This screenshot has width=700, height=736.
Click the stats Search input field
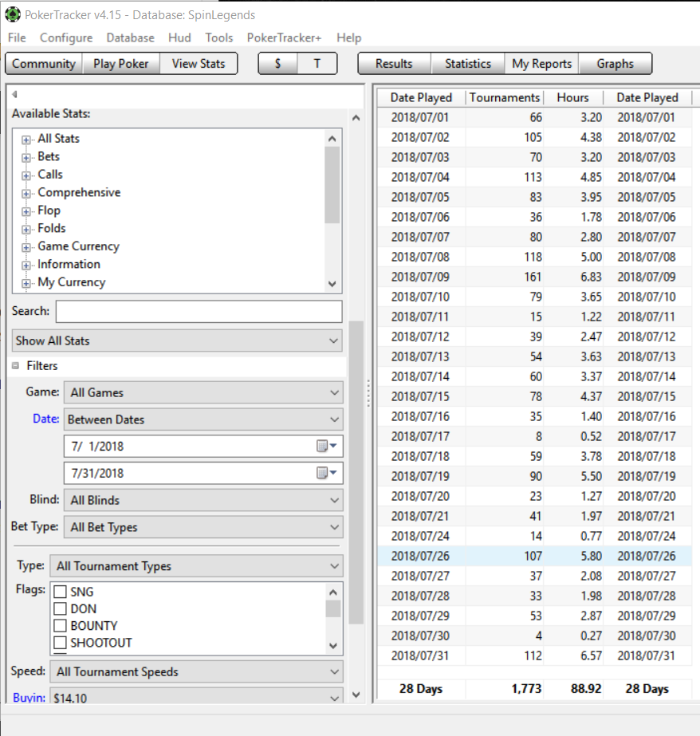pyautogui.click(x=199, y=312)
